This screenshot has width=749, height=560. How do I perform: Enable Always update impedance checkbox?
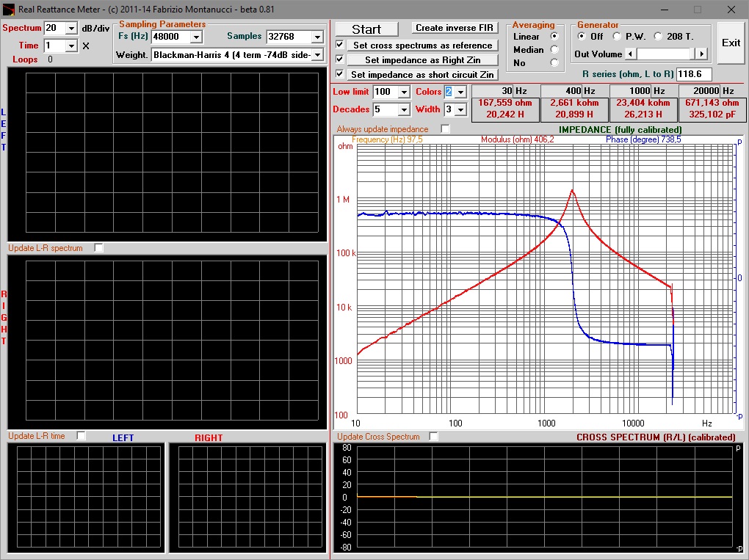click(445, 129)
